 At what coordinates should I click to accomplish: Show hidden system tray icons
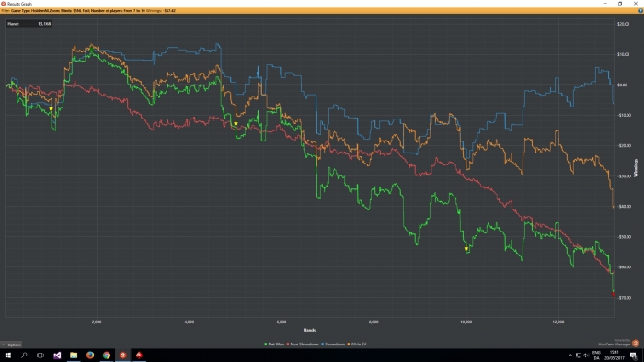pyautogui.click(x=570, y=356)
